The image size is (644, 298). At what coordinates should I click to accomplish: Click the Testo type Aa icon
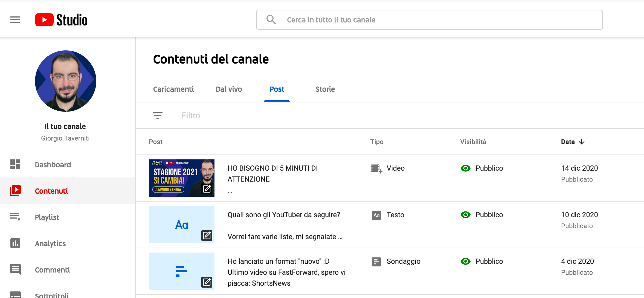(x=376, y=215)
